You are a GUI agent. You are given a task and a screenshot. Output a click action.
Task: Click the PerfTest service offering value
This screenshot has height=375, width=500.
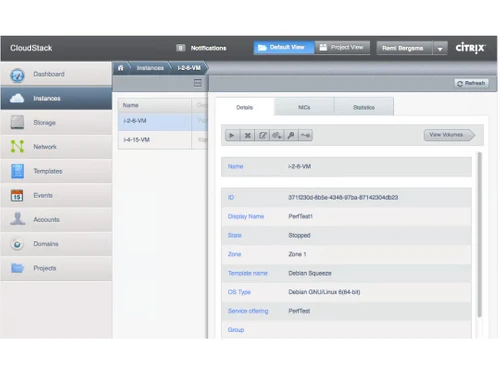(x=299, y=311)
